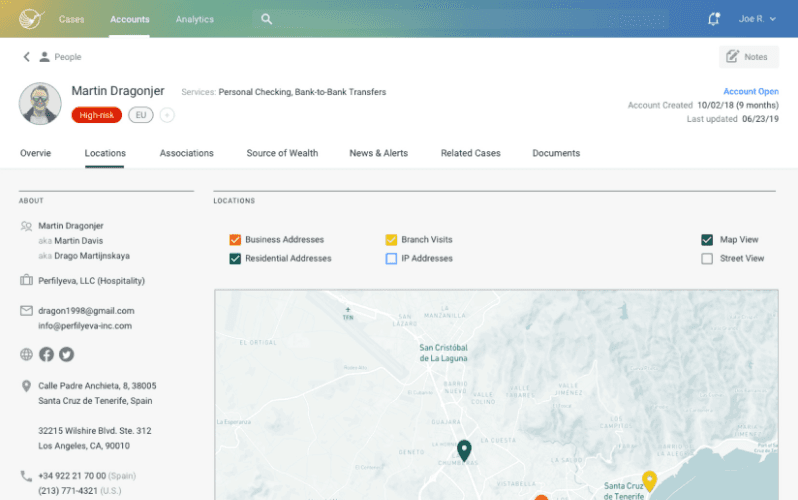Open the website globe icon

[26, 354]
